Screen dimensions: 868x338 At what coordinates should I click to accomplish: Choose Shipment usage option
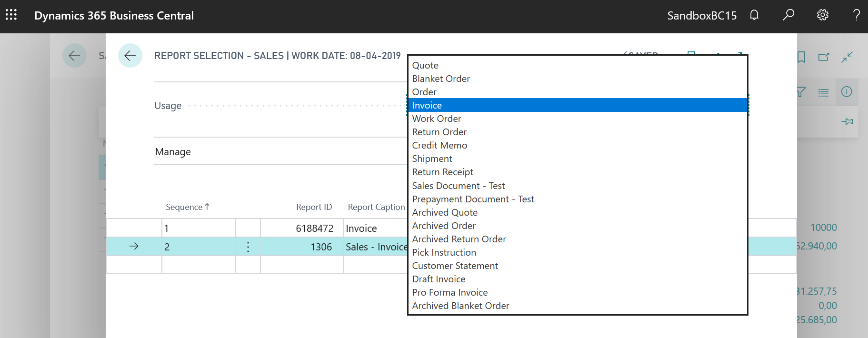(x=578, y=159)
